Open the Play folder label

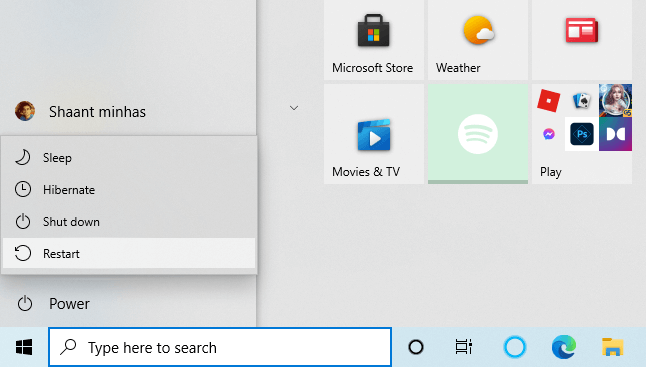(x=551, y=172)
